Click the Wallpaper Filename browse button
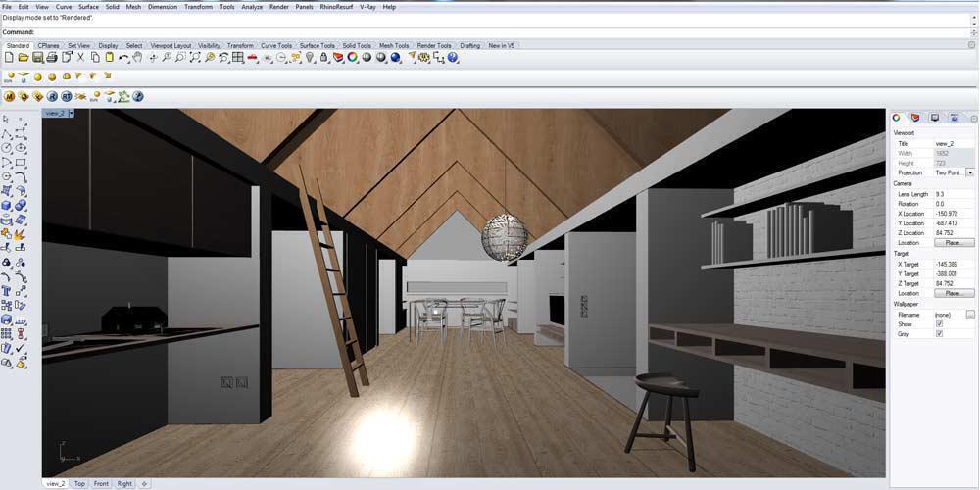The height and width of the screenshot is (490, 980). point(970,315)
